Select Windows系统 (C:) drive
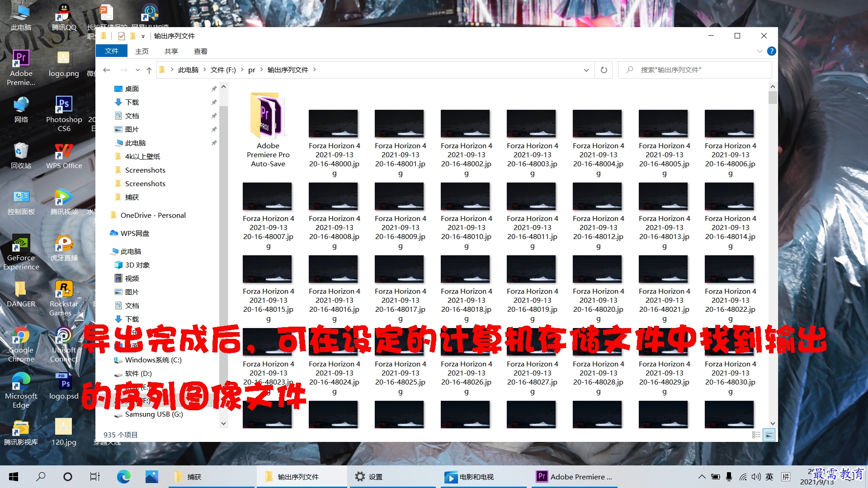 pyautogui.click(x=153, y=360)
